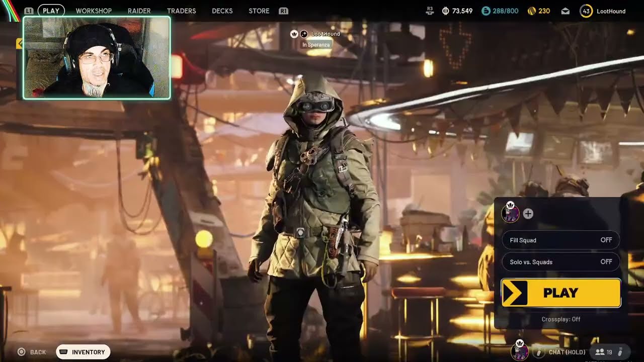Open the INVENTORY button
Screen dimensions: 644x362
83,352
